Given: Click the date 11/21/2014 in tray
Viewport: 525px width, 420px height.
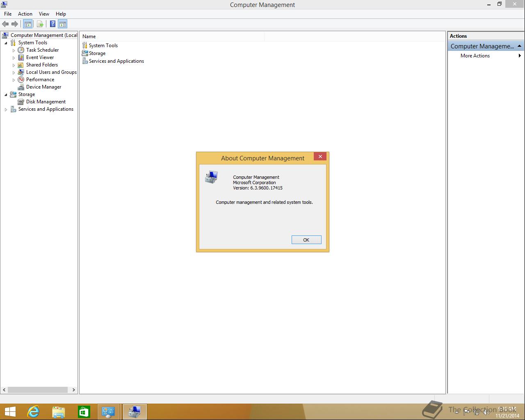Looking at the screenshot, I should pos(507,415).
